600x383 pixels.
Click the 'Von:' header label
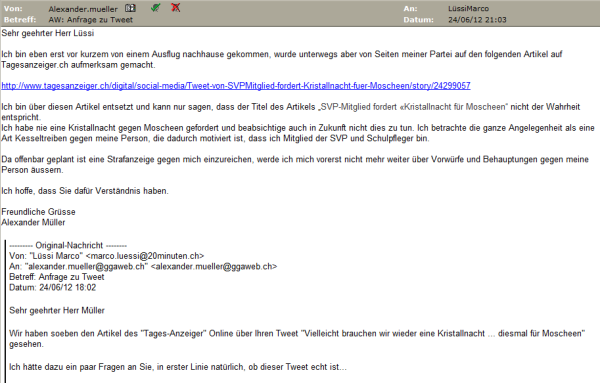[x=13, y=8]
